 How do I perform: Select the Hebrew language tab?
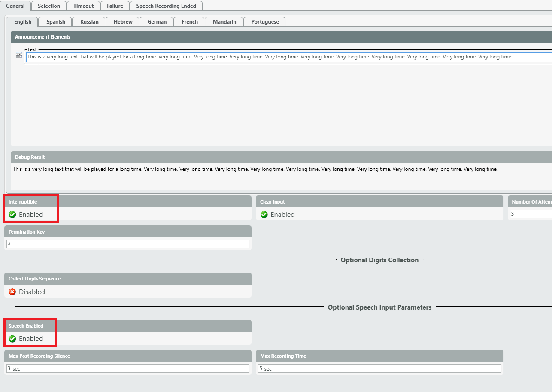click(x=123, y=22)
